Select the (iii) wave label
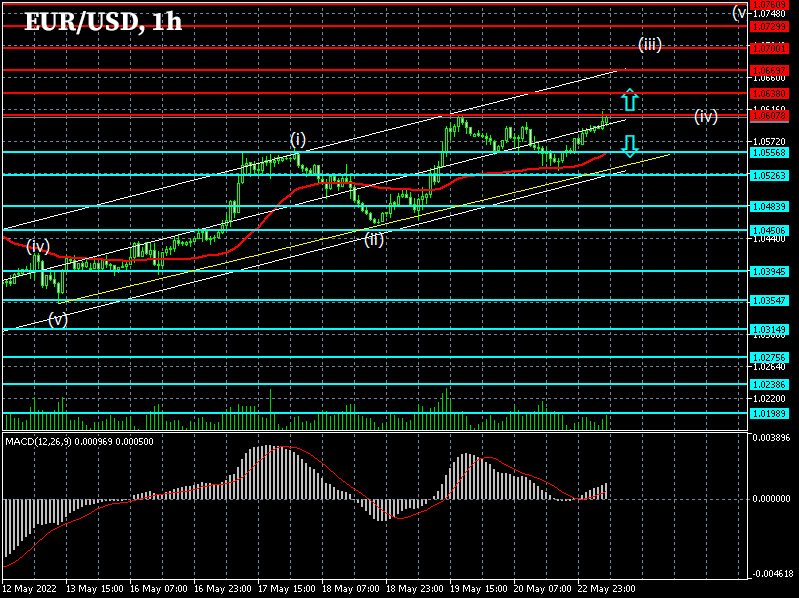The height and width of the screenshot is (598, 799). point(650,44)
